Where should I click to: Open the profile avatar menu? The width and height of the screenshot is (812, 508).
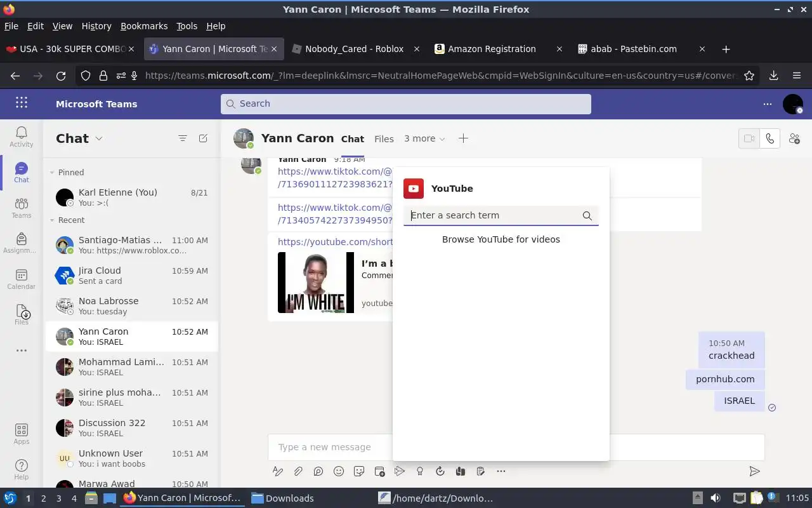[x=793, y=104]
